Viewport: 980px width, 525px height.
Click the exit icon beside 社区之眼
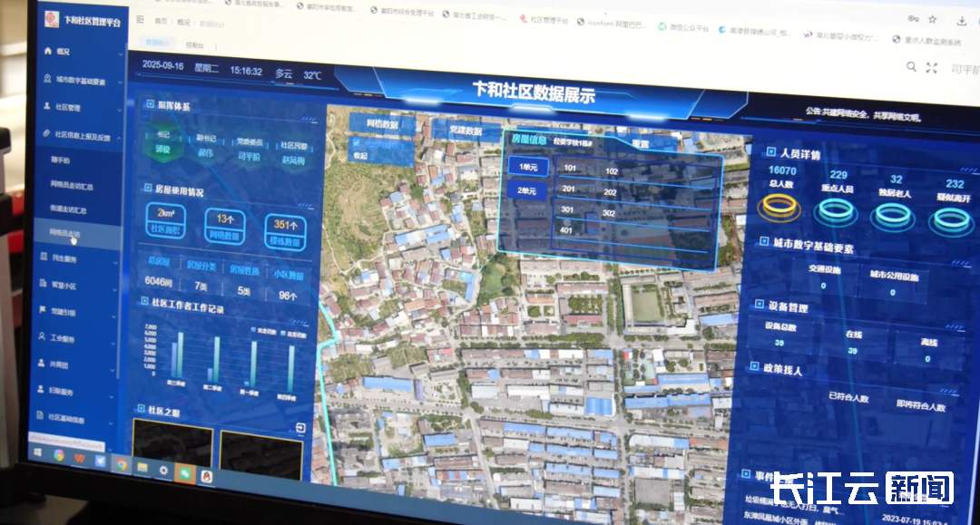(300, 428)
